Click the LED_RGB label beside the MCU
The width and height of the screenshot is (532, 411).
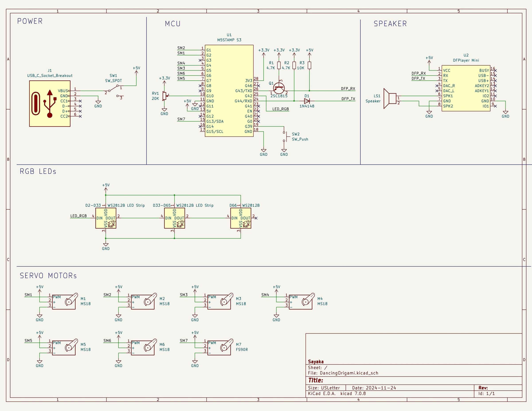280,109
